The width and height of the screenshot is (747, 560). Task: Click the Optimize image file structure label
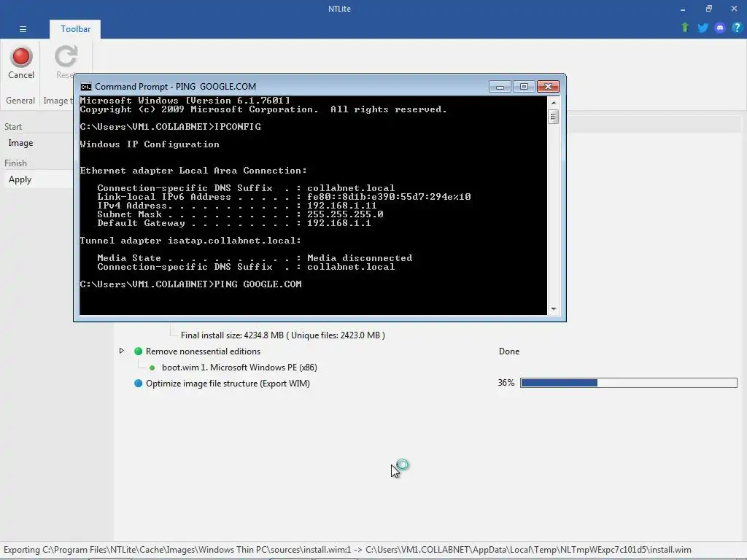[228, 384]
